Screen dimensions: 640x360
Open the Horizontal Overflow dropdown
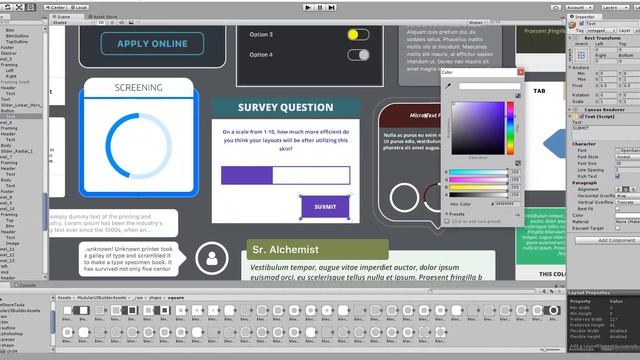pos(627,196)
